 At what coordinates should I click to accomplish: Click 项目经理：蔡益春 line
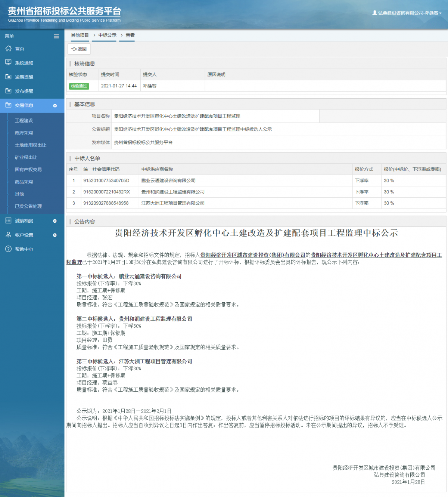pyautogui.click(x=97, y=383)
